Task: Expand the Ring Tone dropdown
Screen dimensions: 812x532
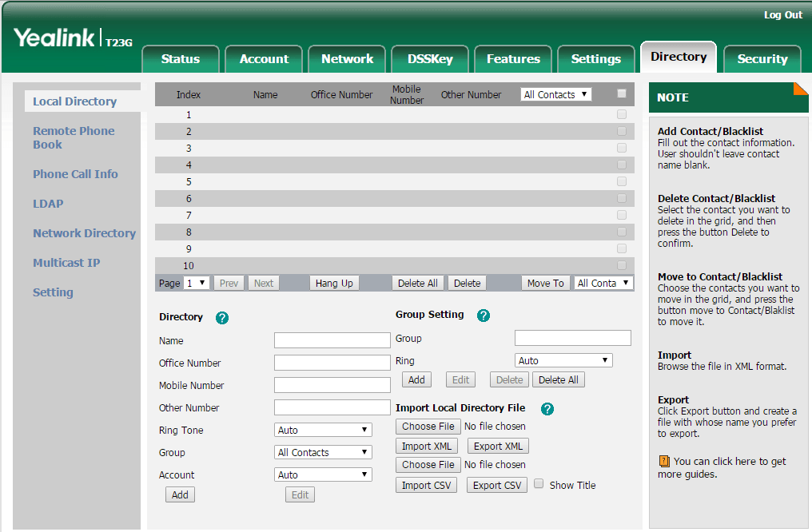Action: click(323, 430)
